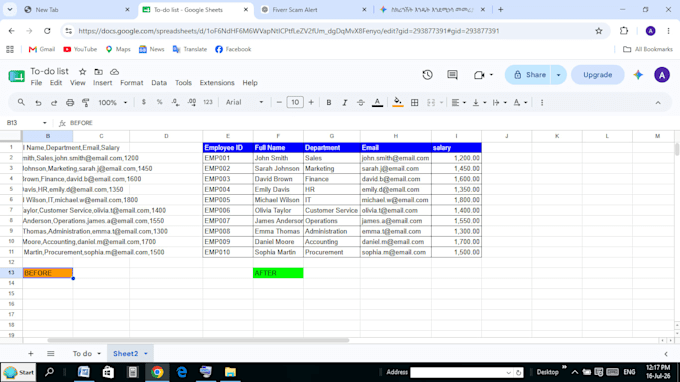The image size is (680, 382).
Task: Open the Share options dropdown arrow
Action: click(559, 75)
